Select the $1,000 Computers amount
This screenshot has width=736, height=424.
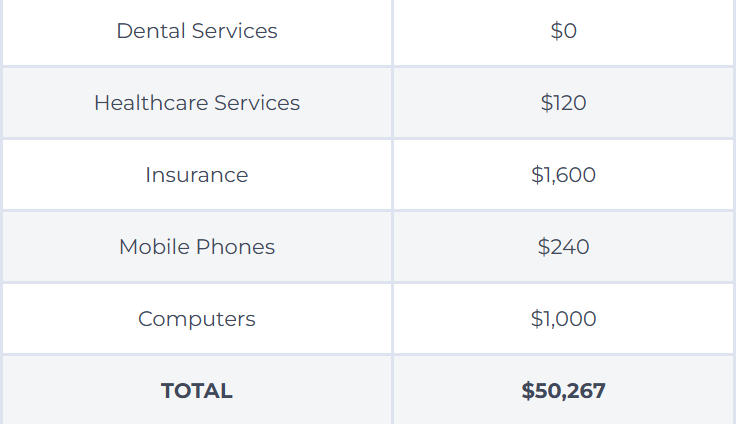(563, 318)
